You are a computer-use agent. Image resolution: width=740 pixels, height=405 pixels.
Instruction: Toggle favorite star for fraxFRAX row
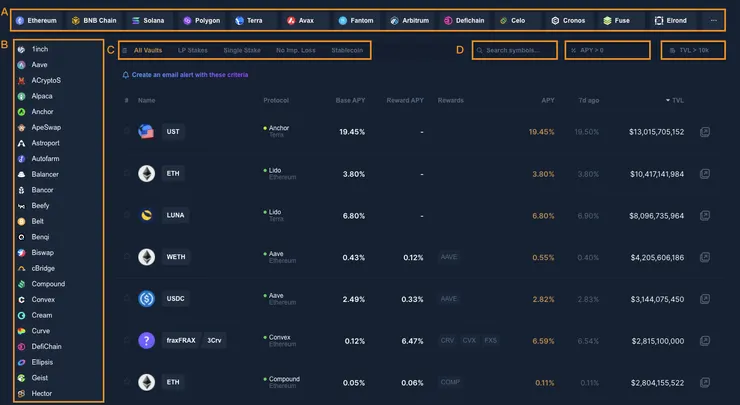click(x=126, y=340)
